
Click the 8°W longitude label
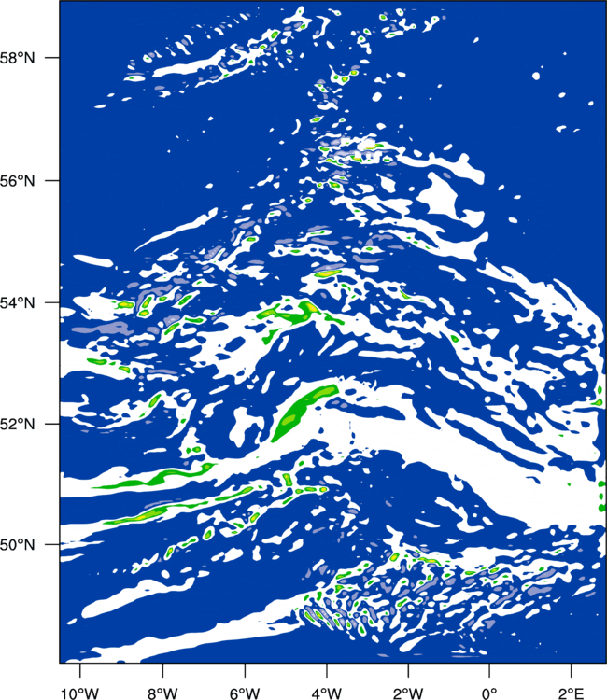[x=162, y=693]
